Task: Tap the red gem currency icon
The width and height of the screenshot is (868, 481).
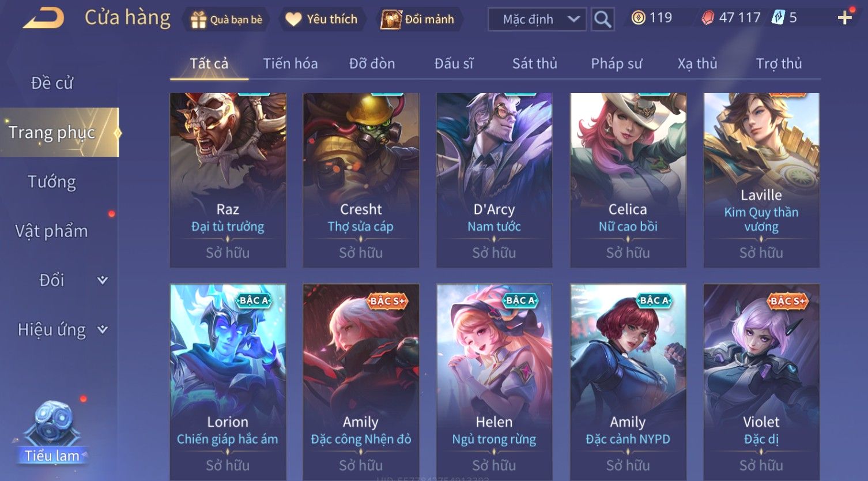Action: pyautogui.click(x=707, y=18)
